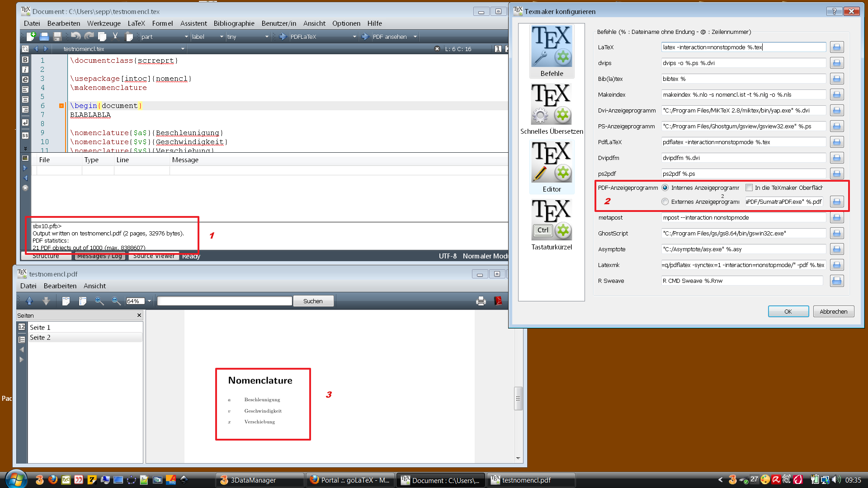
Task: Browse for the GhostScript executable
Action: coord(837,233)
